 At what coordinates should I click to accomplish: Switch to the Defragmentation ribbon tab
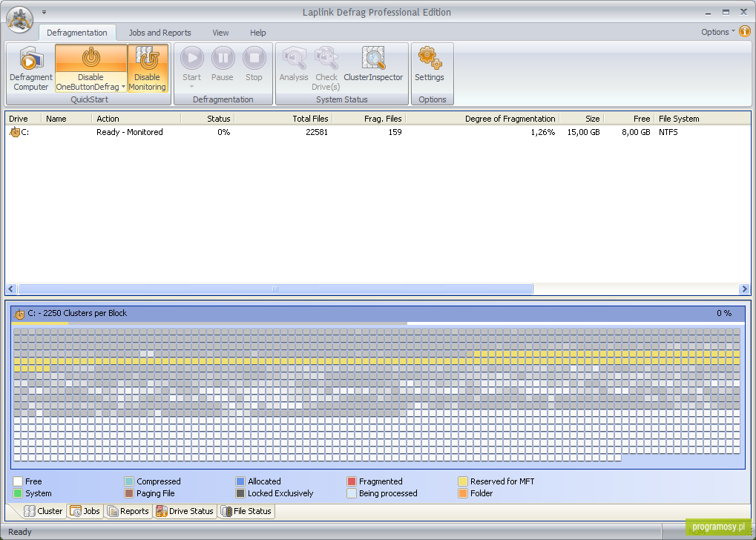(77, 33)
